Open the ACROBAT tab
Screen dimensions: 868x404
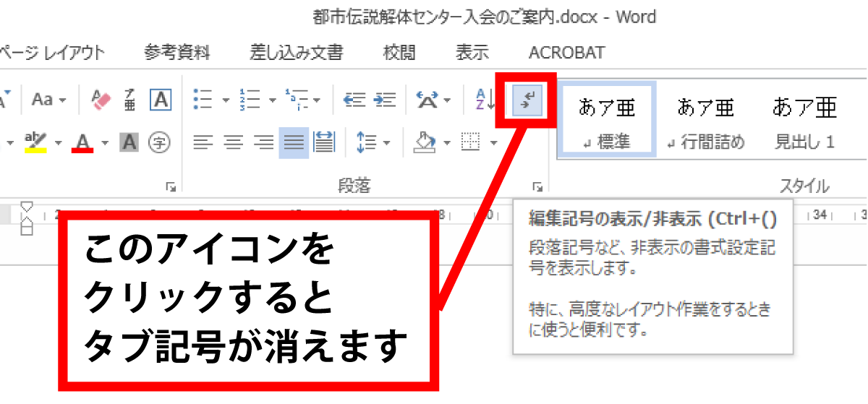[567, 53]
